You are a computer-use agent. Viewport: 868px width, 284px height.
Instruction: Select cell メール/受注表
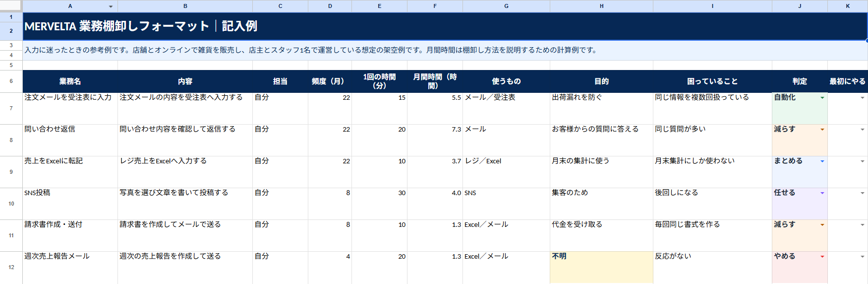pos(506,108)
